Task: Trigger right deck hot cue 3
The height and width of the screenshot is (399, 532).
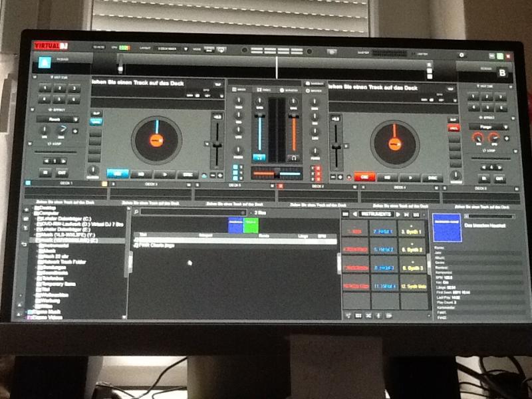Action: point(501,97)
